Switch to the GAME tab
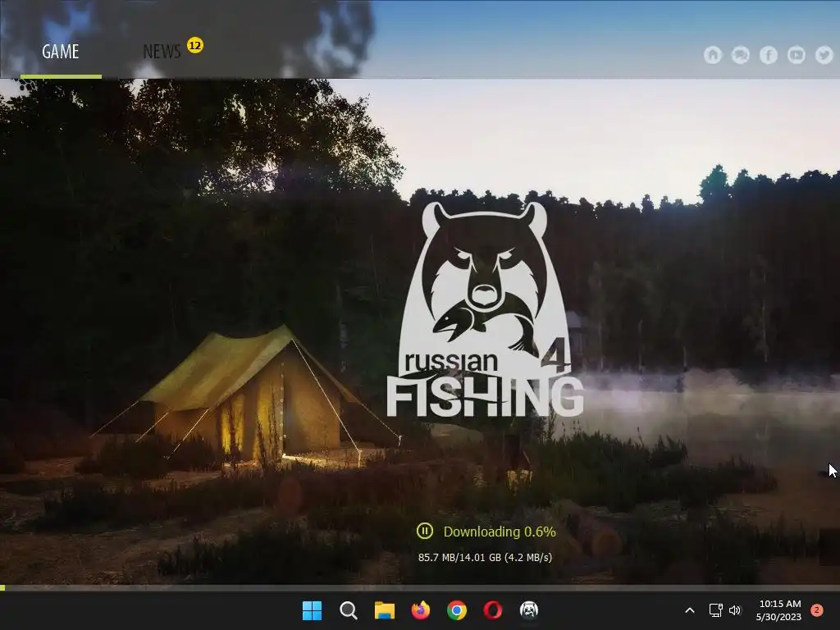The height and width of the screenshot is (630, 840). click(x=61, y=52)
